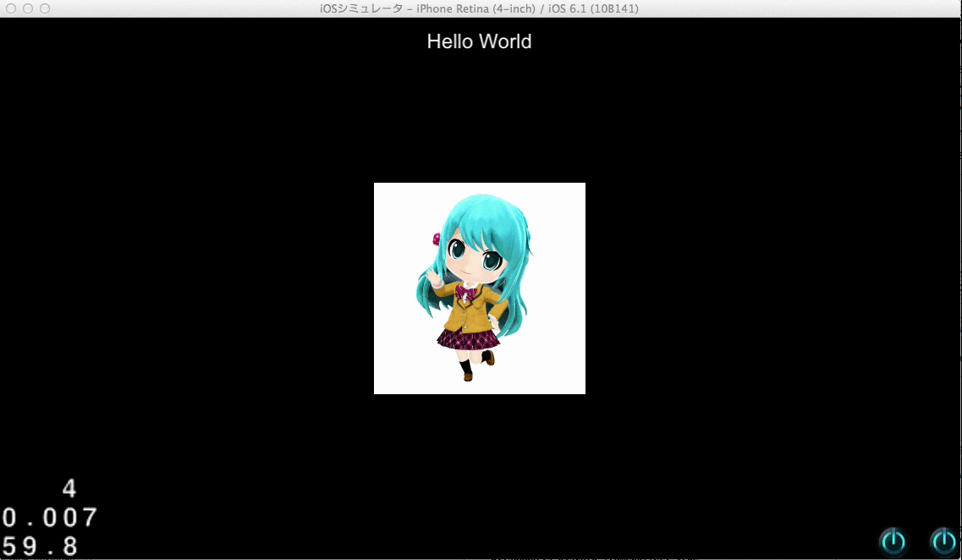Image resolution: width=962 pixels, height=560 pixels.
Task: Click the "59.8" frame rate readout
Action: (41, 546)
